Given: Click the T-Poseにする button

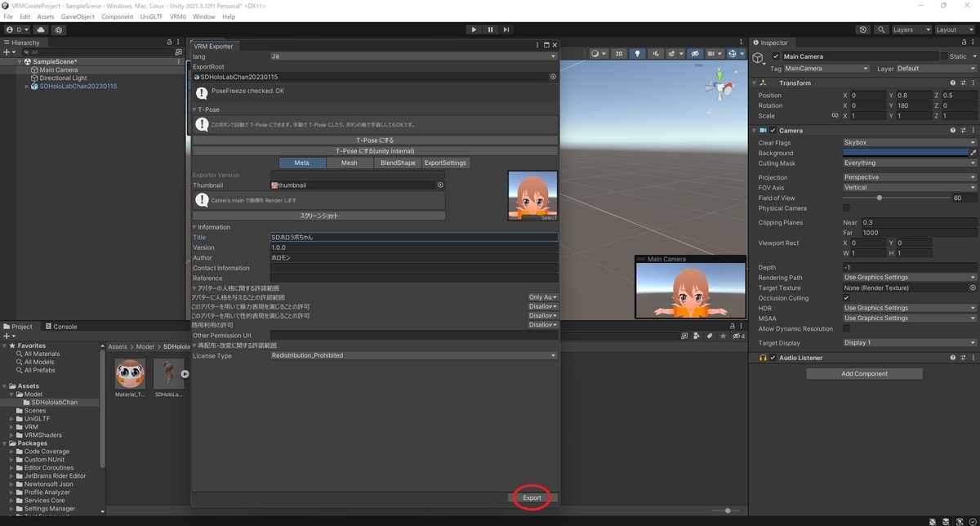Looking at the screenshot, I should click(375, 140).
